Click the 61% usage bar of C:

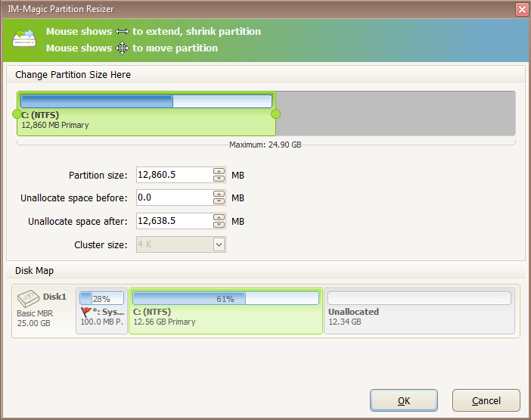pyautogui.click(x=225, y=298)
